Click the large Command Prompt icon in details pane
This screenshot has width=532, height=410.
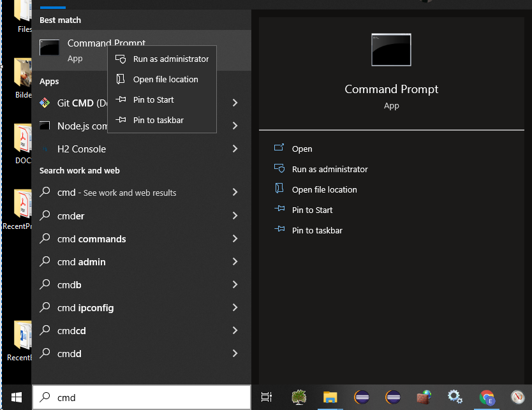click(x=391, y=50)
